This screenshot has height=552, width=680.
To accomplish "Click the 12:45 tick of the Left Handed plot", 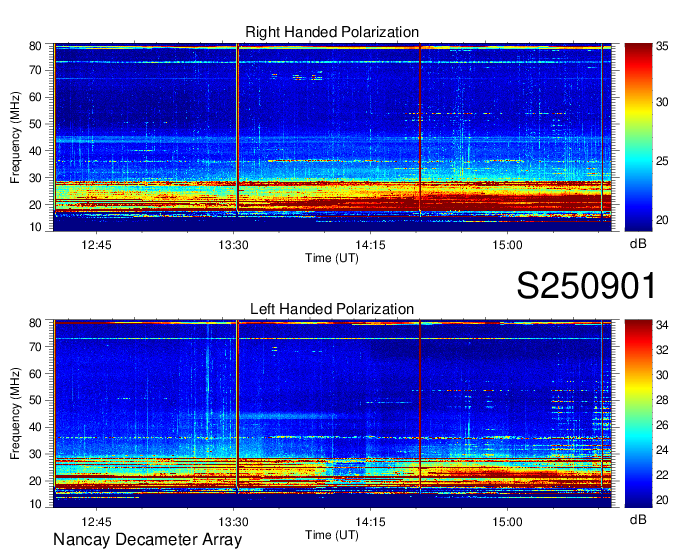I will [x=96, y=522].
